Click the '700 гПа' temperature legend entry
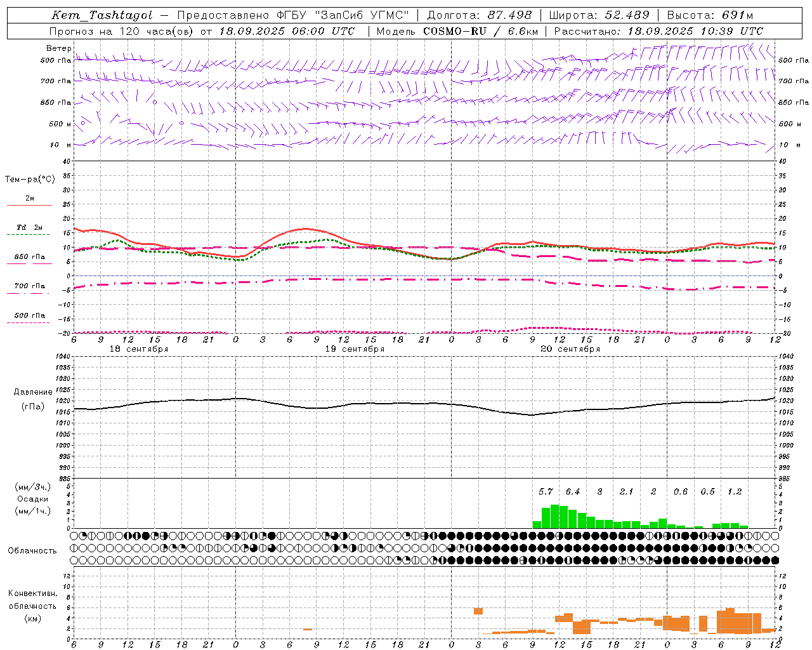812x650 pixels. click(30, 286)
